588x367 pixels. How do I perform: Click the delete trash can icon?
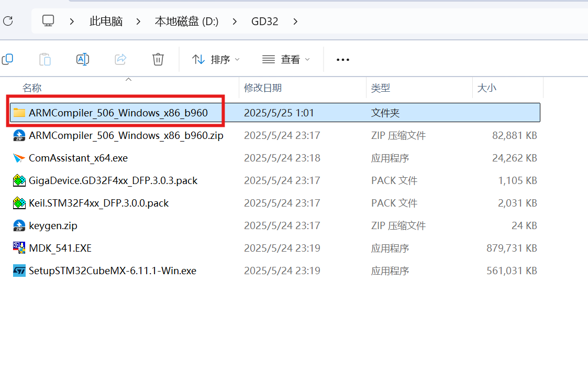coord(158,59)
